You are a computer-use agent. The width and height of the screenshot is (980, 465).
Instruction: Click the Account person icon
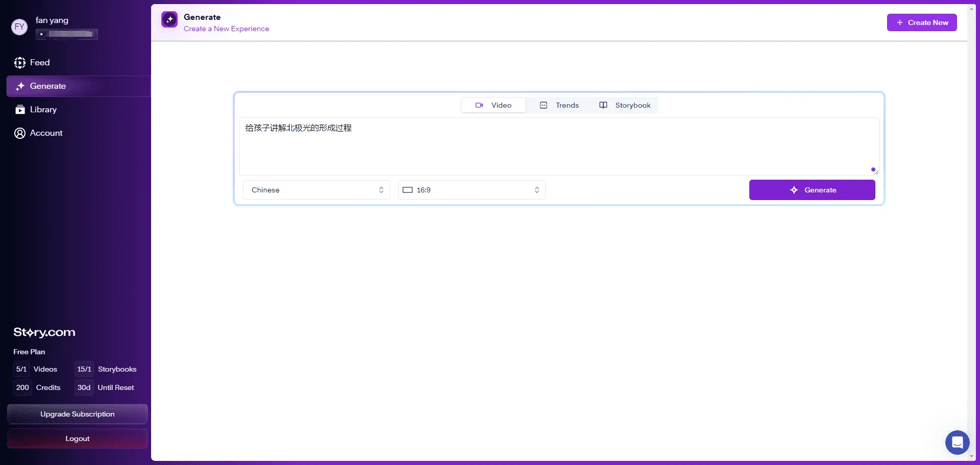(20, 133)
